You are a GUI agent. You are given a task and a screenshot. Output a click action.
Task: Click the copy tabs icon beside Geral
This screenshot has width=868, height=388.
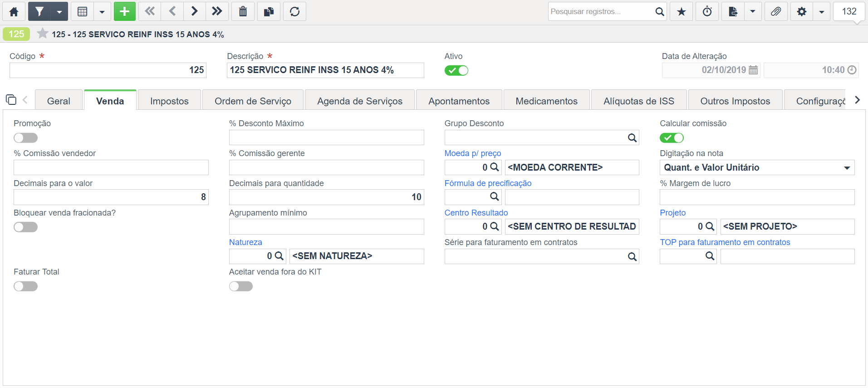click(11, 100)
